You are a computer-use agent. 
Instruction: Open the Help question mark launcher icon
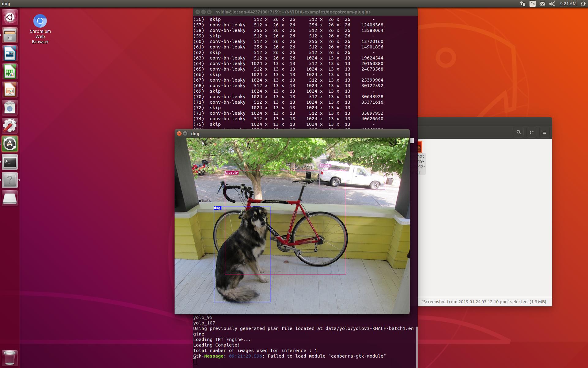pyautogui.click(x=10, y=180)
